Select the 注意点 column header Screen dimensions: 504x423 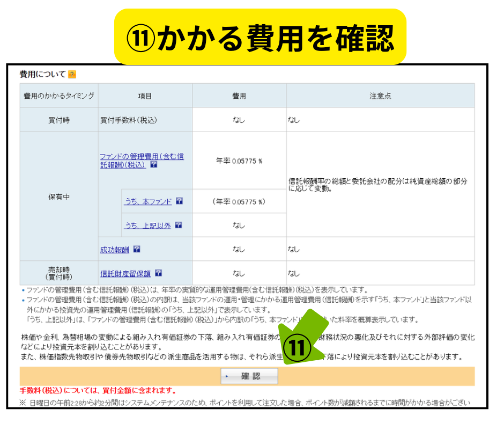pos(380,96)
